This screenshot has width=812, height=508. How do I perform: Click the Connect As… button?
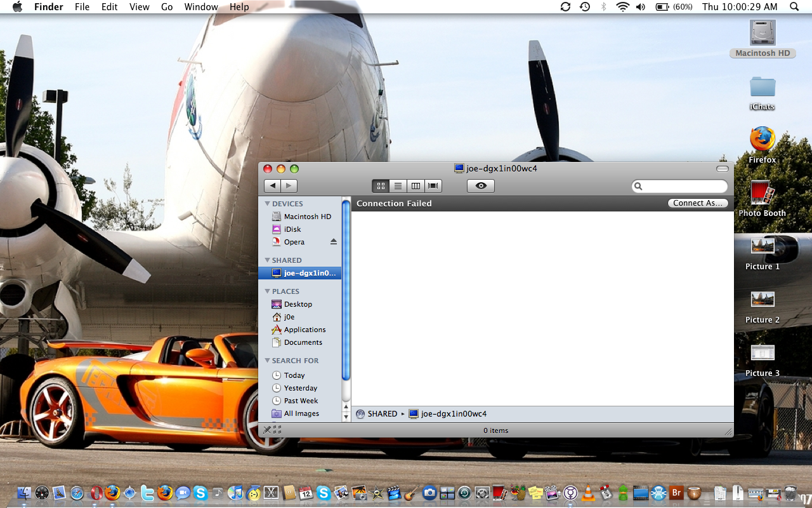pos(698,203)
